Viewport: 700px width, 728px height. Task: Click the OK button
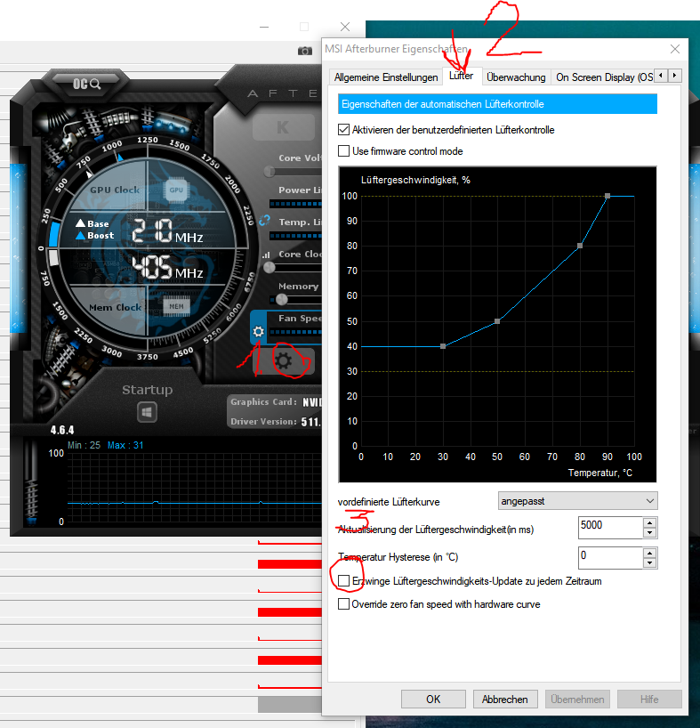pyautogui.click(x=433, y=700)
